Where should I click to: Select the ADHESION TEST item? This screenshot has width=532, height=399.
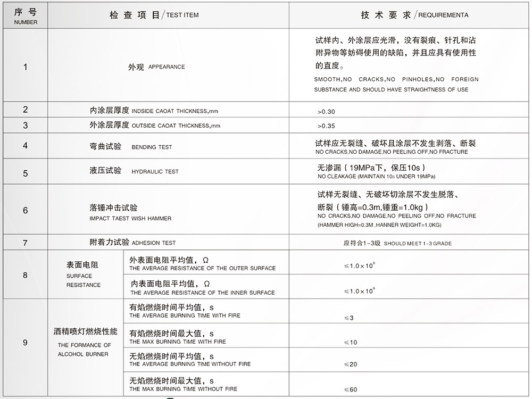[168, 242]
